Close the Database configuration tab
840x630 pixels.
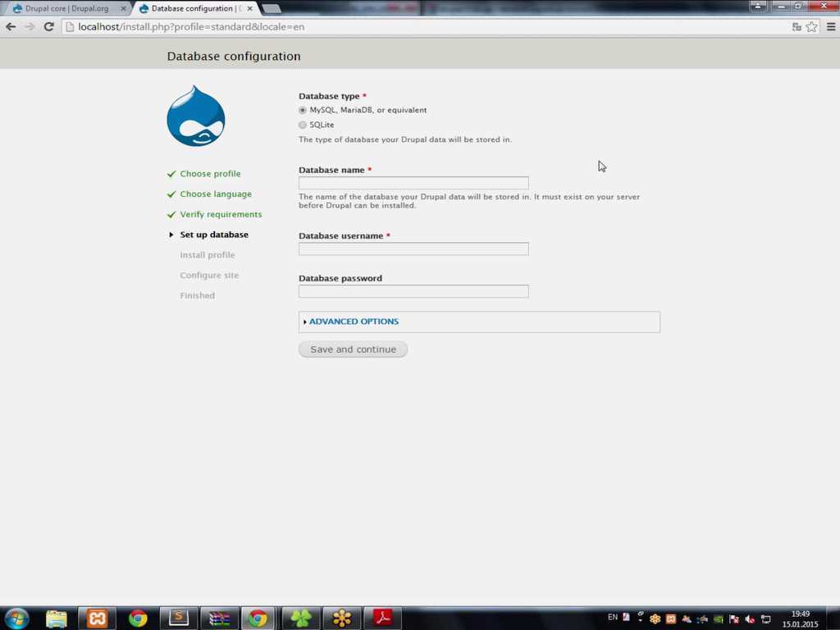pos(249,8)
